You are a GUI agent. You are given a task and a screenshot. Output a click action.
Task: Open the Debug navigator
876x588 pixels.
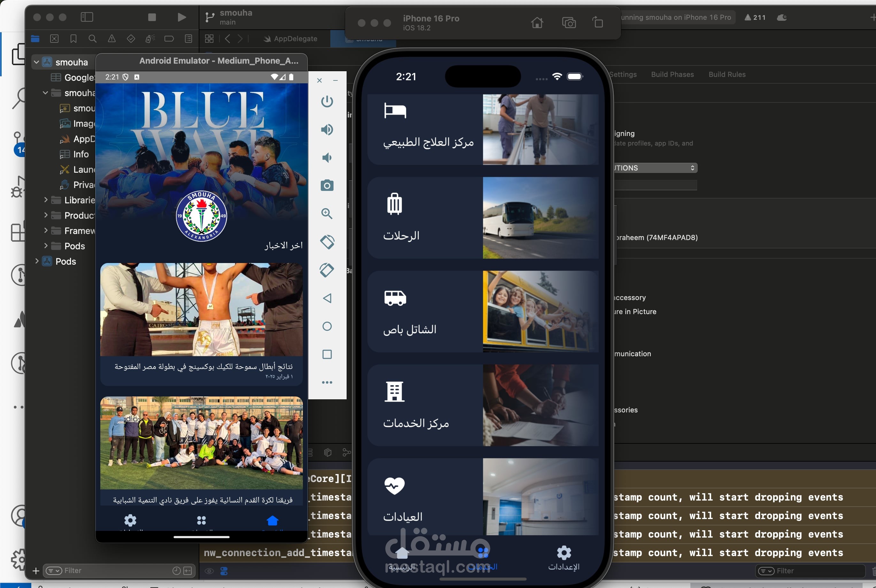[150, 39]
